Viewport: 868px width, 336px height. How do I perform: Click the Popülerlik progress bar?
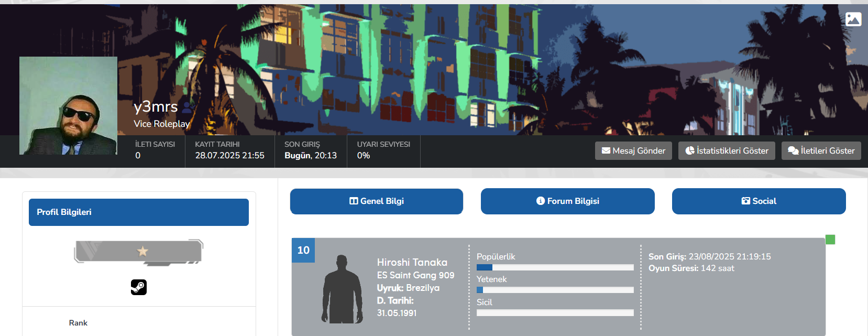pos(555,267)
